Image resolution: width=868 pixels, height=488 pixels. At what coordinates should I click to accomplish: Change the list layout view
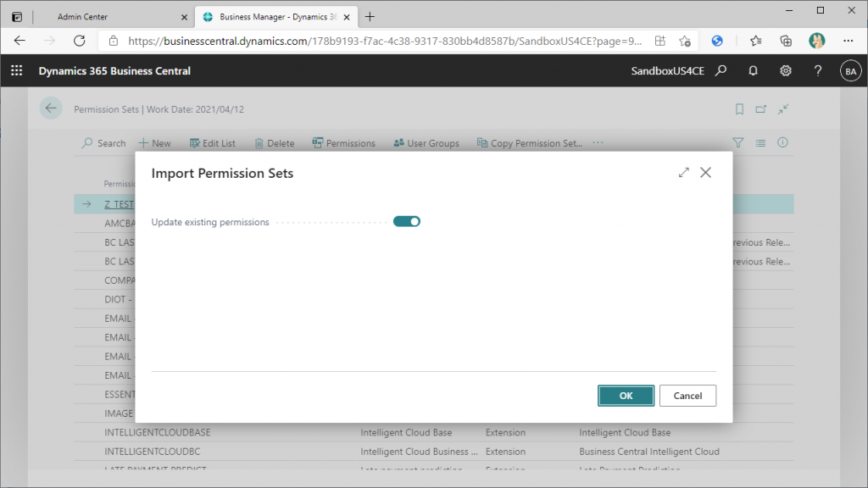pos(760,142)
